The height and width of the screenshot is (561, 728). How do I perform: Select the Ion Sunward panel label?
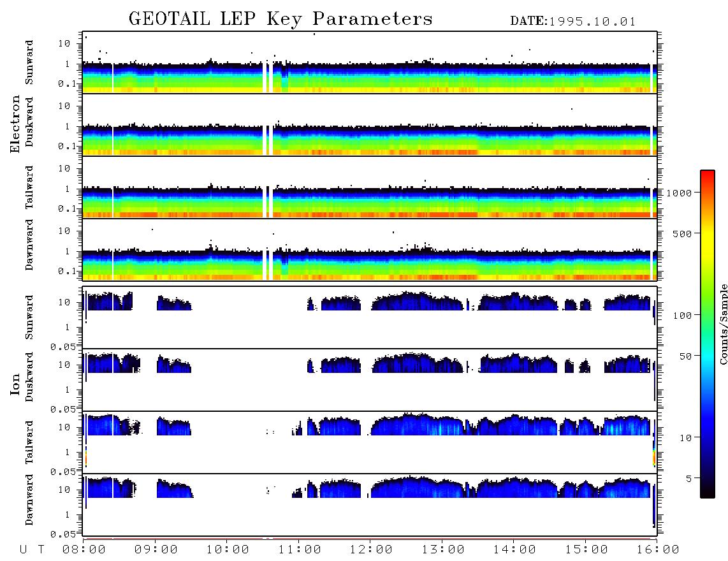point(29,317)
